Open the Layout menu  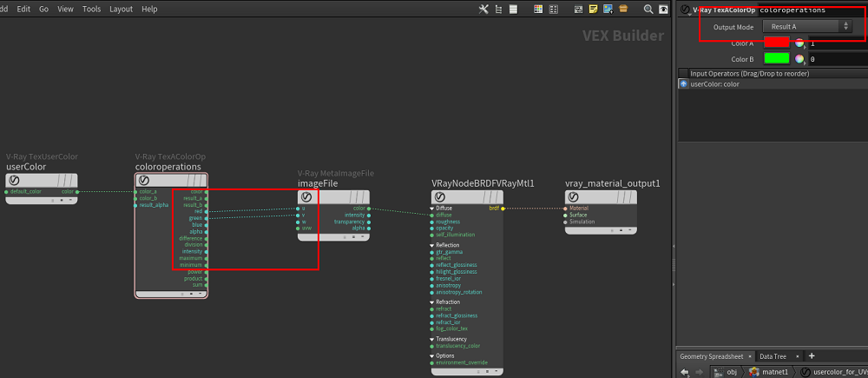click(x=122, y=9)
